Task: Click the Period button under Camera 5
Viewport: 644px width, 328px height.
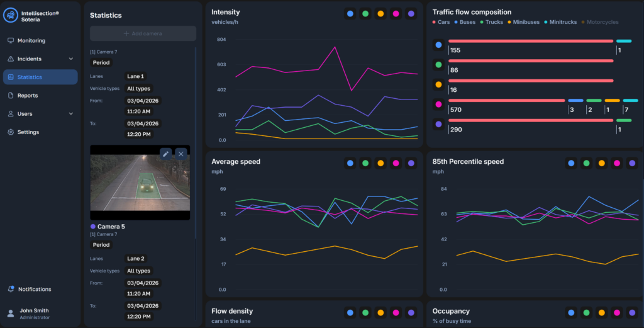Action: click(x=101, y=244)
